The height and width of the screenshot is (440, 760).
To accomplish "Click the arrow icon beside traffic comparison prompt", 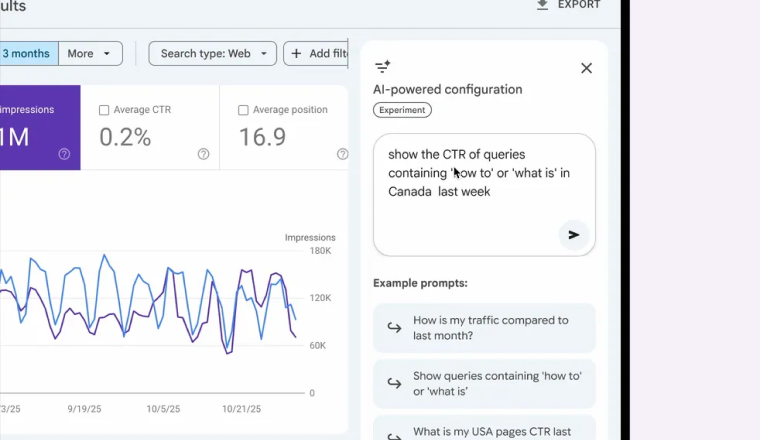I will 395,328.
